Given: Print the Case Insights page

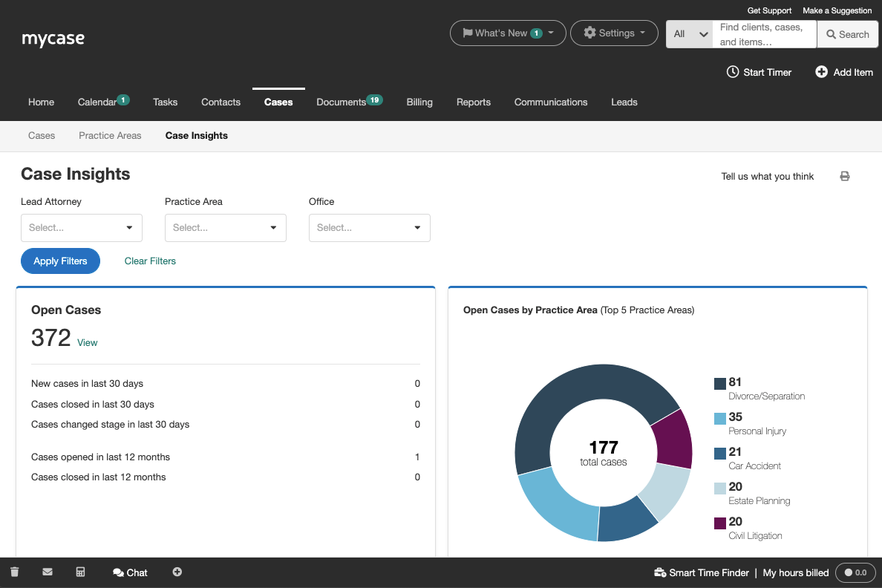Looking at the screenshot, I should [844, 177].
